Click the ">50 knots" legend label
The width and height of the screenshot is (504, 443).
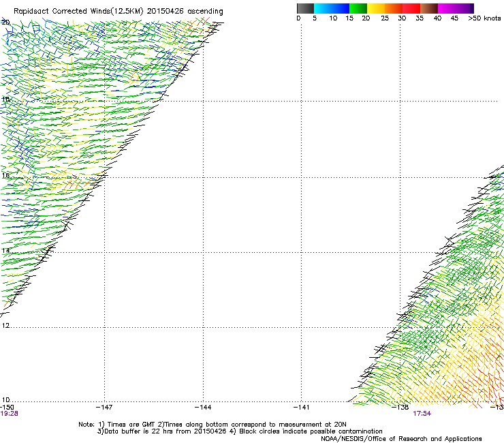(x=484, y=18)
